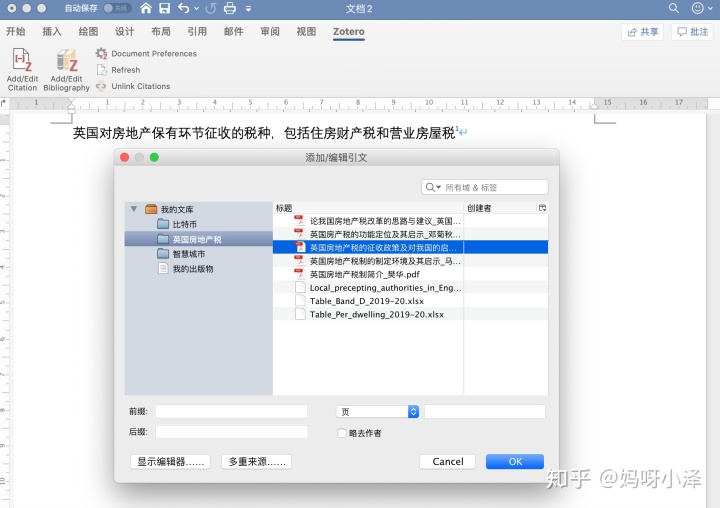Click the Cancel button
Image resolution: width=720 pixels, height=508 pixels.
point(447,462)
